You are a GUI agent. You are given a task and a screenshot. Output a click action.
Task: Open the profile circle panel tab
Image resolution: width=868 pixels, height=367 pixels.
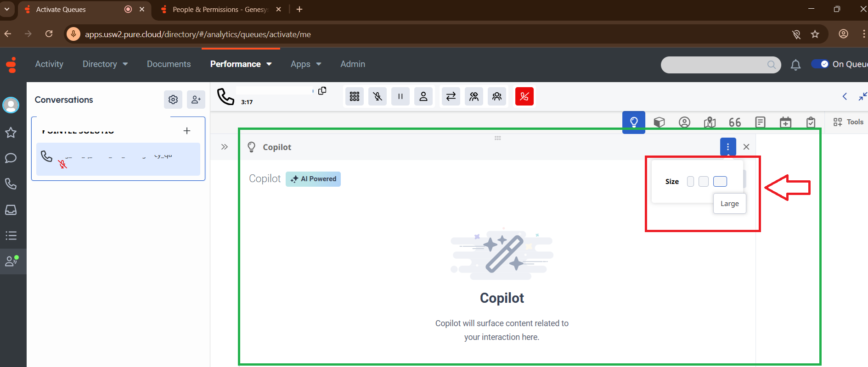click(685, 122)
